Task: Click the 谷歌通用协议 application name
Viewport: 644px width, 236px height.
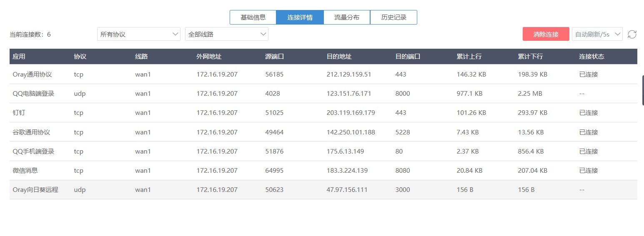Action: click(32, 132)
